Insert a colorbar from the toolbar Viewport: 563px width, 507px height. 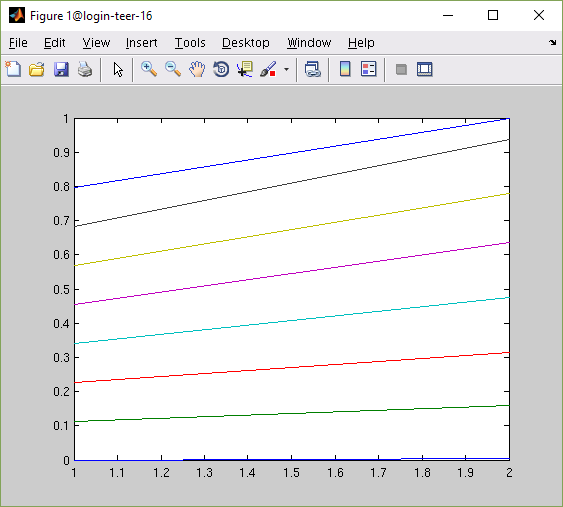[345, 69]
